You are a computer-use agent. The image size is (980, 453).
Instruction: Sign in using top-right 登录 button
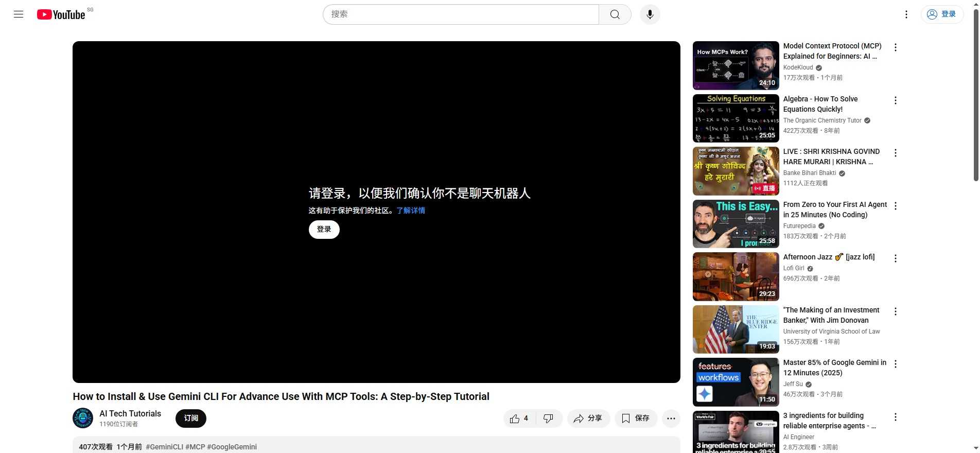942,14
